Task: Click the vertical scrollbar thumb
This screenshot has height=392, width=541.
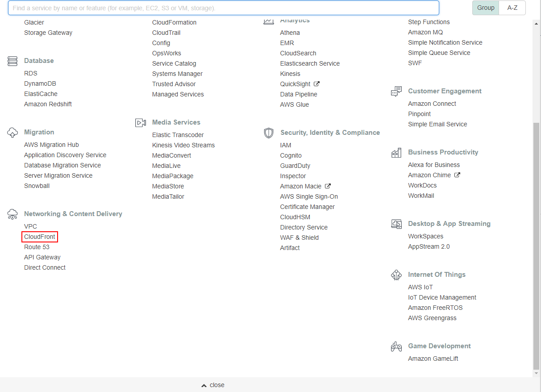Action: (536, 246)
